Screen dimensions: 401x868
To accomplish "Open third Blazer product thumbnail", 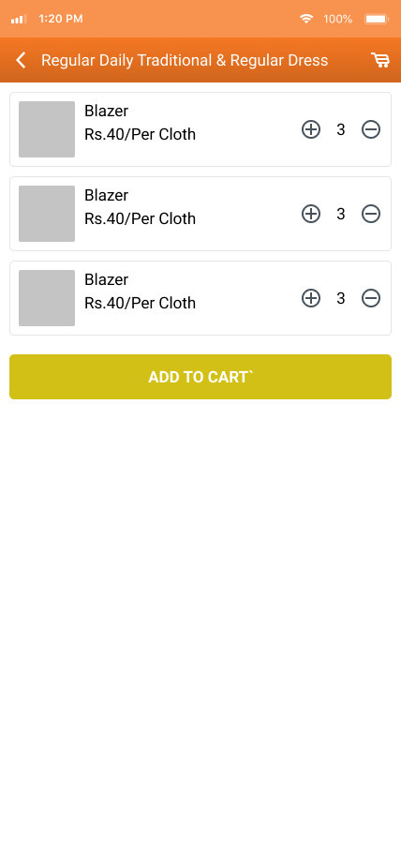I will coord(47,298).
